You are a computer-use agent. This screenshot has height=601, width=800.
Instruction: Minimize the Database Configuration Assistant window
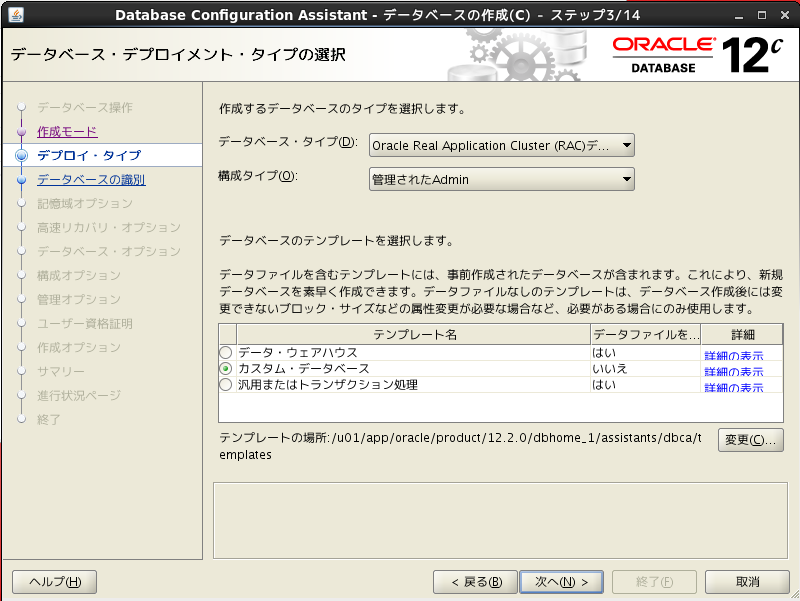(739, 15)
